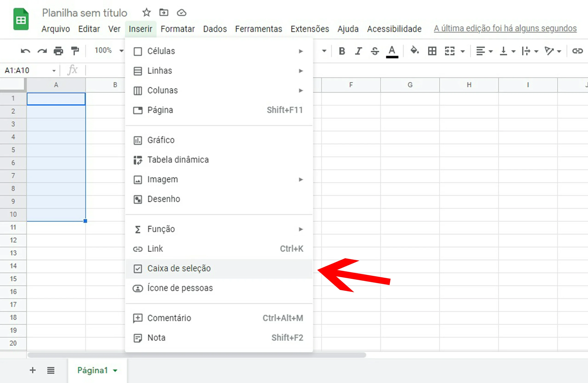The image size is (588, 383).
Task: Click the document title Planilha sem título
Action: (x=85, y=13)
